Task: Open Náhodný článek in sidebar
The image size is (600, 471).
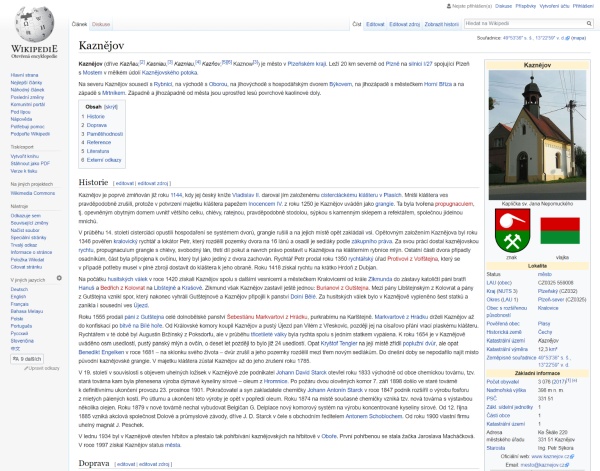Action: [x=28, y=90]
